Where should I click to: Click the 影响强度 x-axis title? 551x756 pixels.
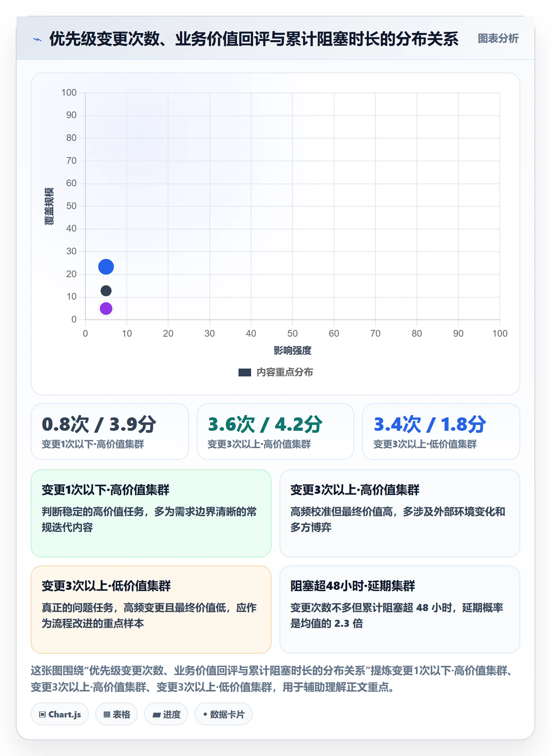tap(292, 350)
